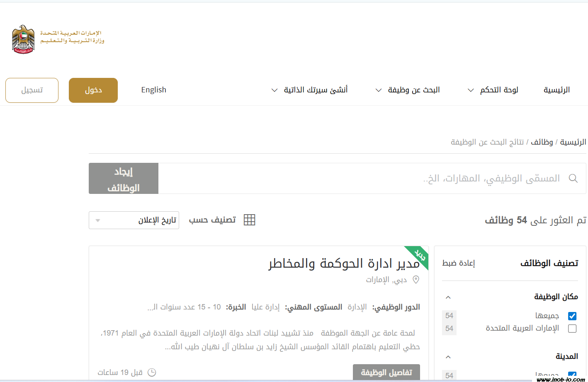588x382 pixels.
Task: Expand the البحث عن وظيفة menu
Action: [408, 90]
